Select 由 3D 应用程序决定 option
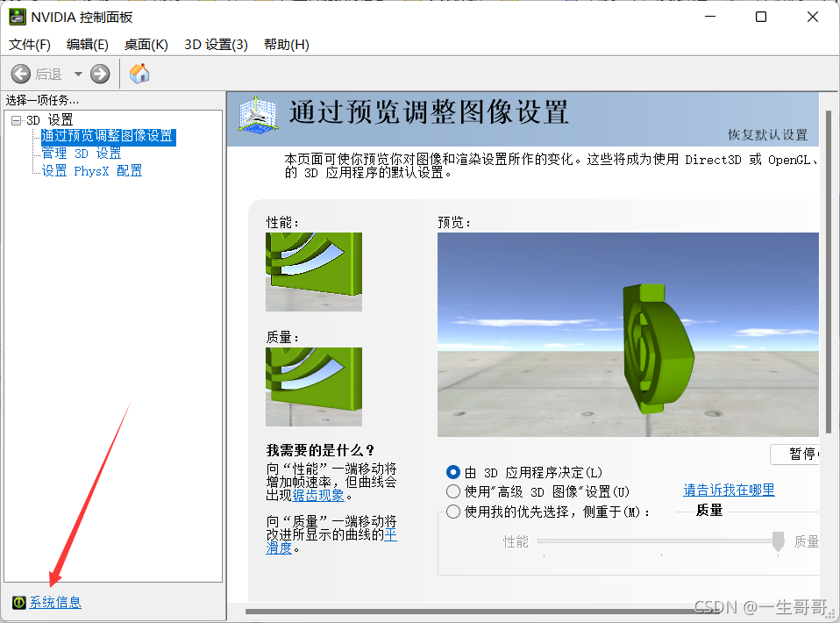Image resolution: width=840 pixels, height=623 pixels. pyautogui.click(x=453, y=472)
